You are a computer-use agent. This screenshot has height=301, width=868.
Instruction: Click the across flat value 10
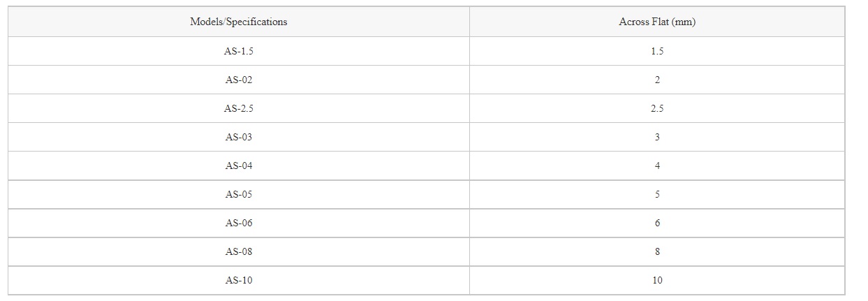(x=657, y=280)
